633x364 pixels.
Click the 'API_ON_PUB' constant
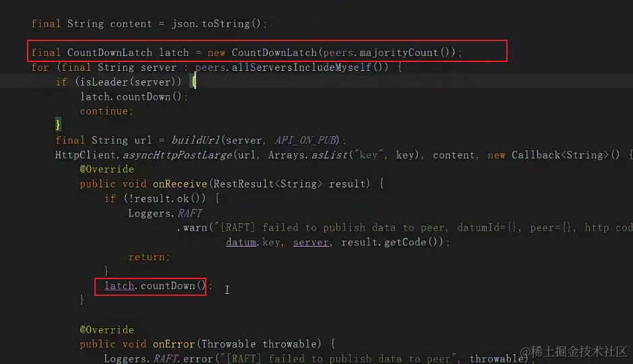(x=305, y=140)
